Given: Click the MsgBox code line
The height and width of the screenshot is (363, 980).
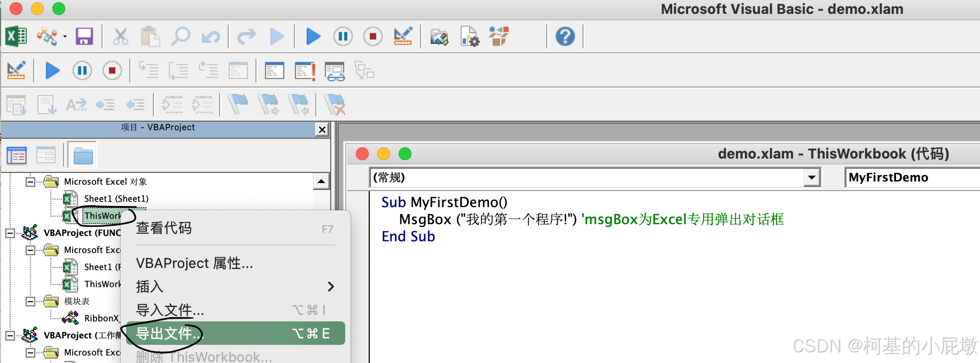Looking at the screenshot, I should pos(591,219).
